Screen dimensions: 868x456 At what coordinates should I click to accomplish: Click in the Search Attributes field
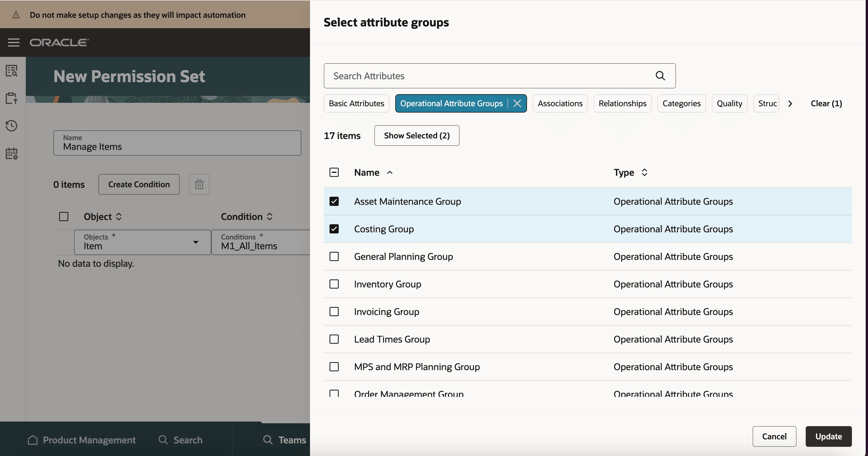click(500, 76)
